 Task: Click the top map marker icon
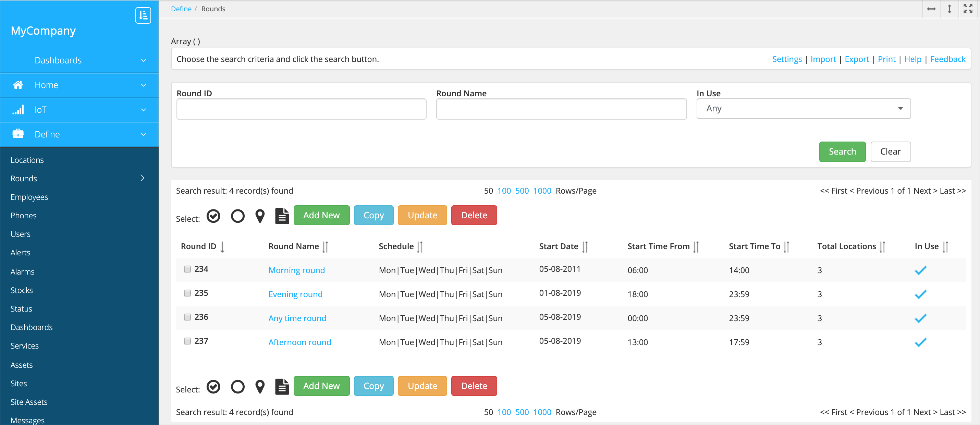tap(260, 216)
